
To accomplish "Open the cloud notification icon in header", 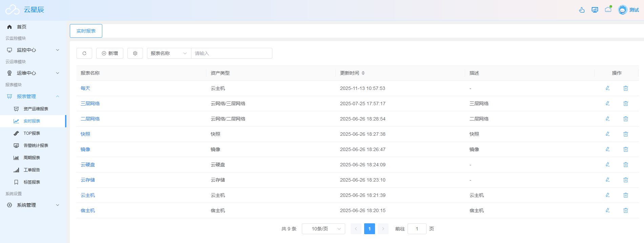I will point(608,10).
